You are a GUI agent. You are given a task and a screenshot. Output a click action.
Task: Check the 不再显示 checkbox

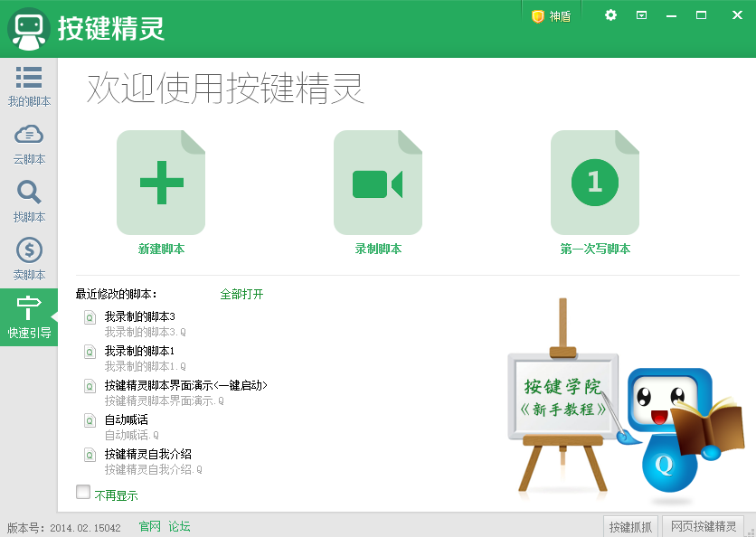(83, 492)
